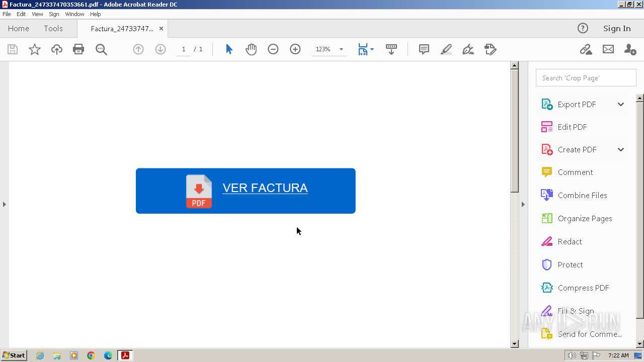
Task: Add a comment with sticky note icon
Action: [x=424, y=49]
